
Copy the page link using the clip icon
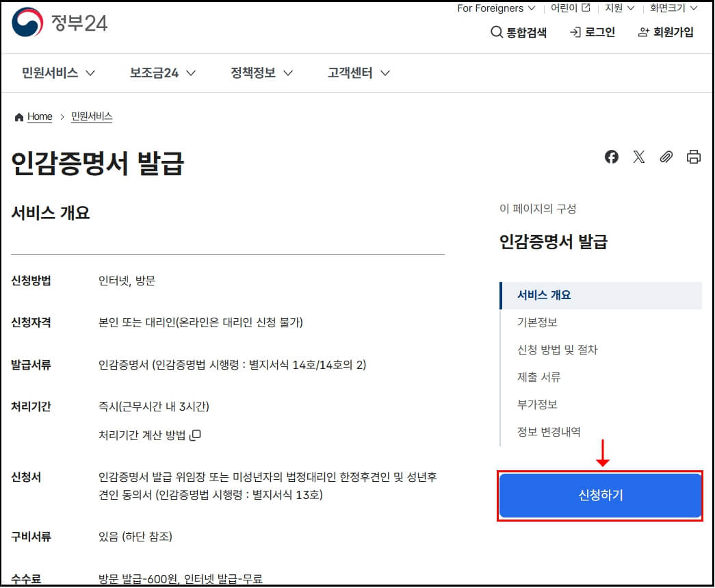pos(666,157)
